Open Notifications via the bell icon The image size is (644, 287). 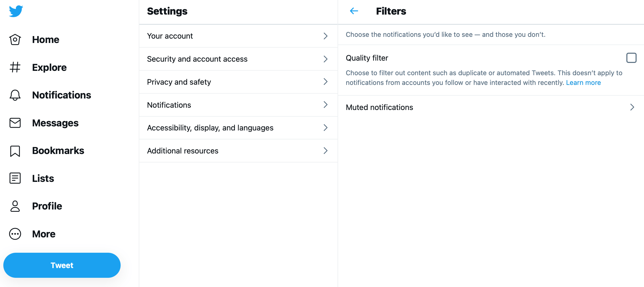click(15, 95)
